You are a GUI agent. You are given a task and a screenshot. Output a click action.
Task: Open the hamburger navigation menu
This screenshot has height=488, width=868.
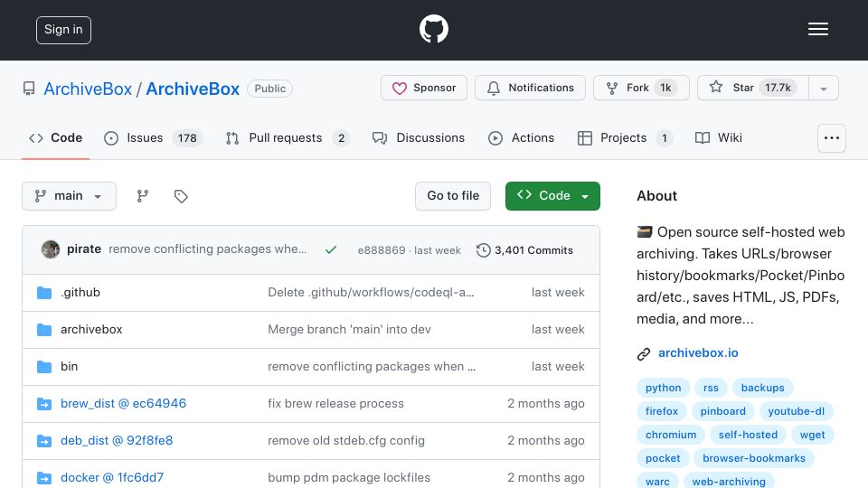point(817,29)
